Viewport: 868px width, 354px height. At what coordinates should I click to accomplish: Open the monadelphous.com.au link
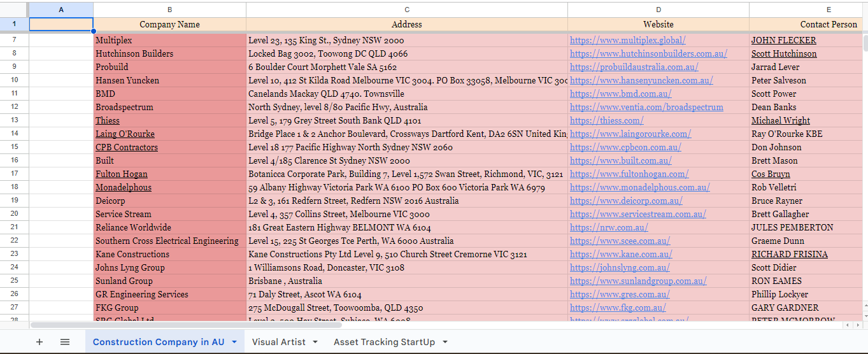[639, 187]
